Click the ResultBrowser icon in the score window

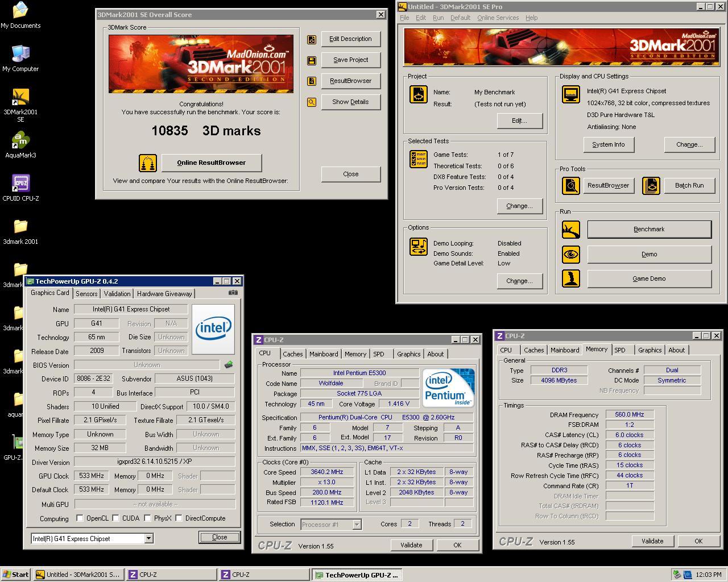312,81
